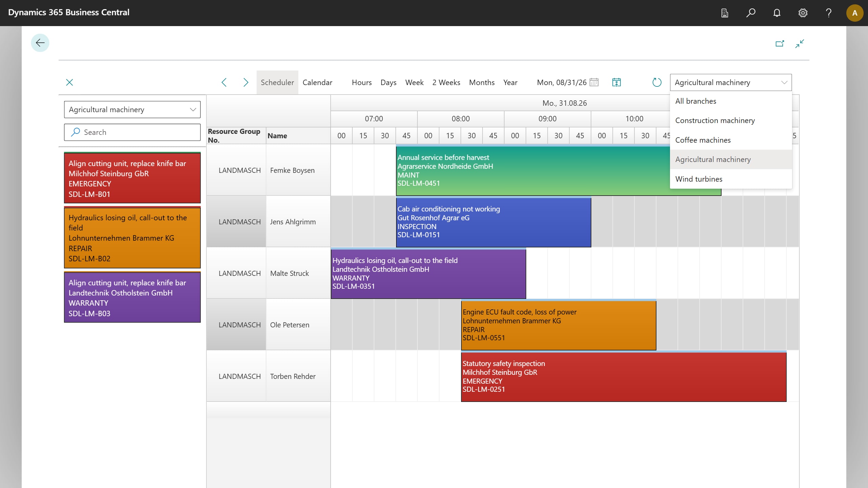Select the Months time scale
The height and width of the screenshot is (488, 868).
pyautogui.click(x=482, y=82)
